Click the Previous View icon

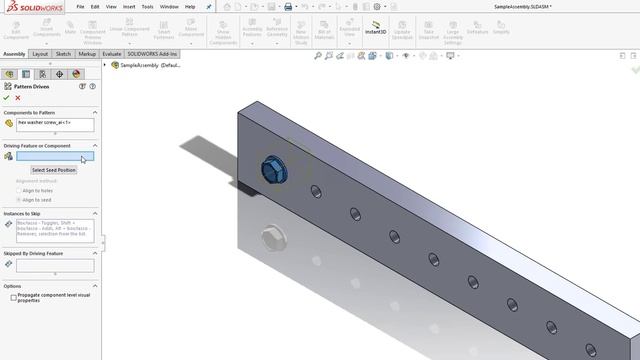340,56
